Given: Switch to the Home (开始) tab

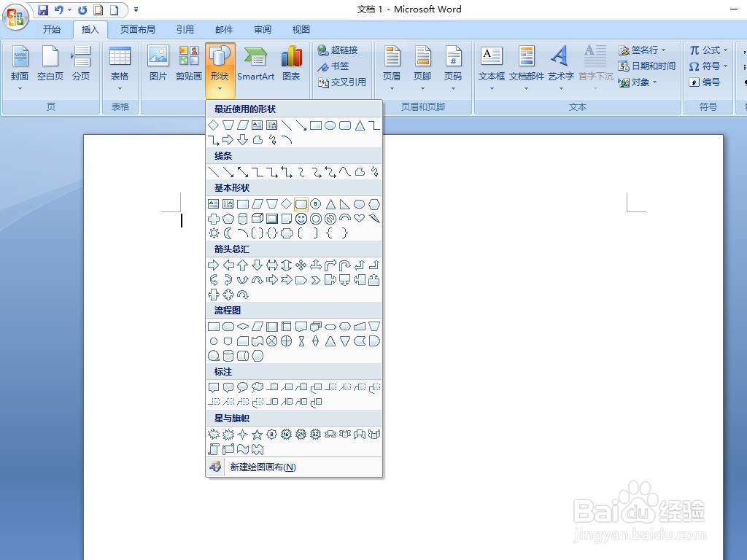Looking at the screenshot, I should [52, 29].
